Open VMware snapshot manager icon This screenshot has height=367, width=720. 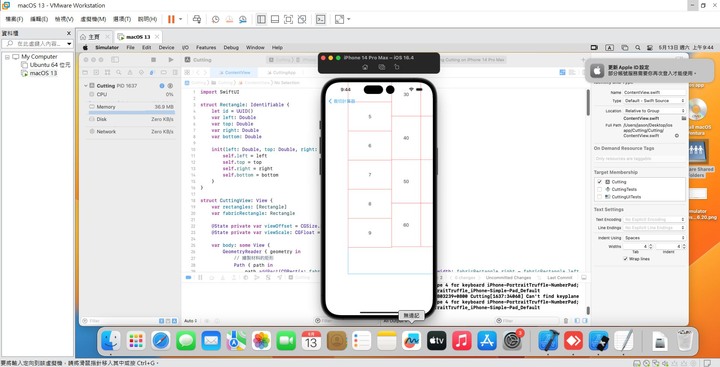click(x=243, y=19)
